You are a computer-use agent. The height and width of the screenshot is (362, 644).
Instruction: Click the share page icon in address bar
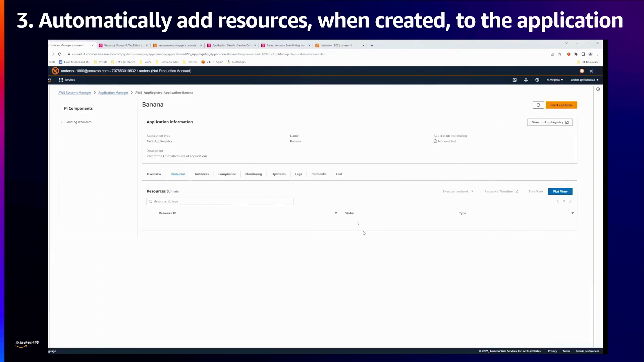[x=552, y=54]
